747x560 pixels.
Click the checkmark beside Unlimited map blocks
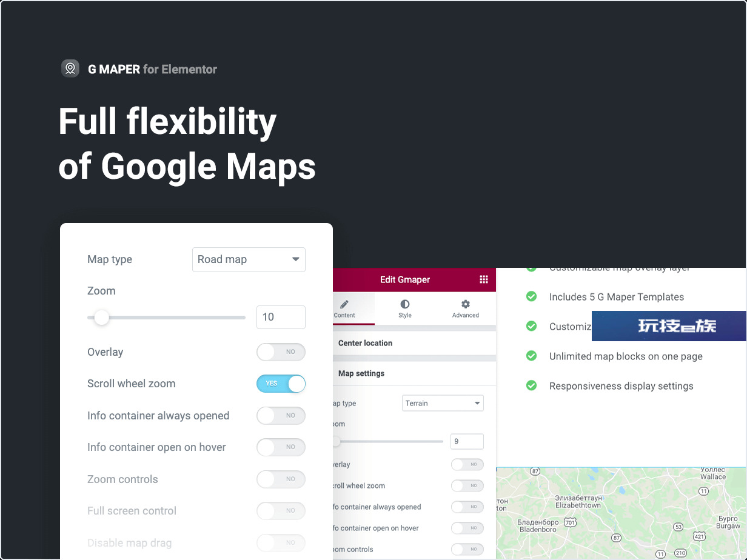tap(532, 356)
